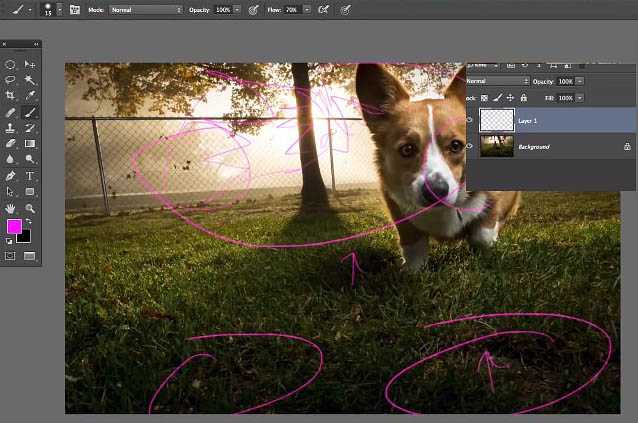Image resolution: width=638 pixels, height=423 pixels.
Task: Select the Type tool
Action: (30, 175)
